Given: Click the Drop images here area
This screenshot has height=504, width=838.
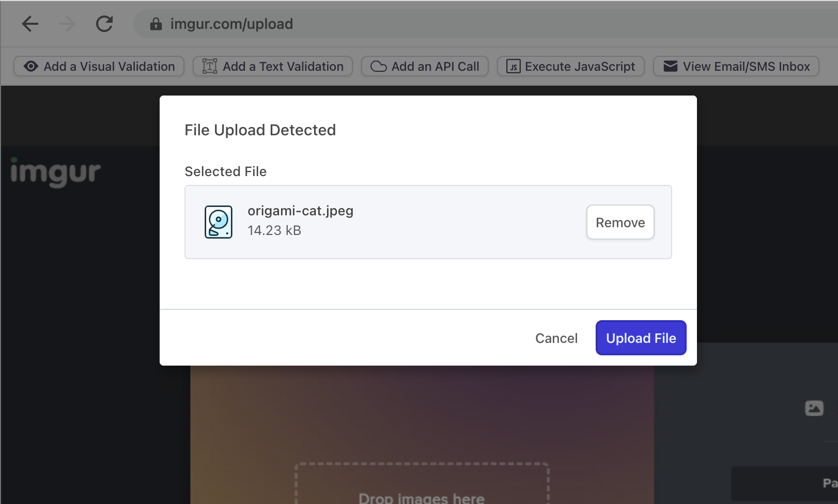Looking at the screenshot, I should [x=422, y=485].
